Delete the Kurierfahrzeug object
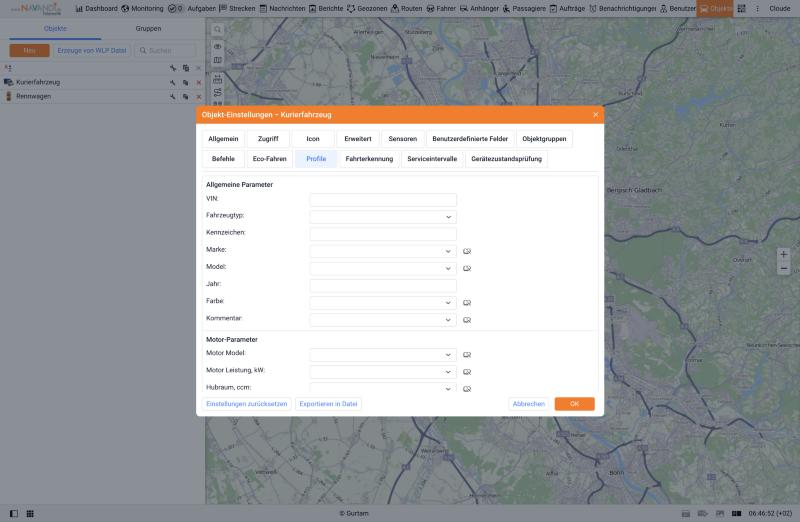 pyautogui.click(x=198, y=82)
